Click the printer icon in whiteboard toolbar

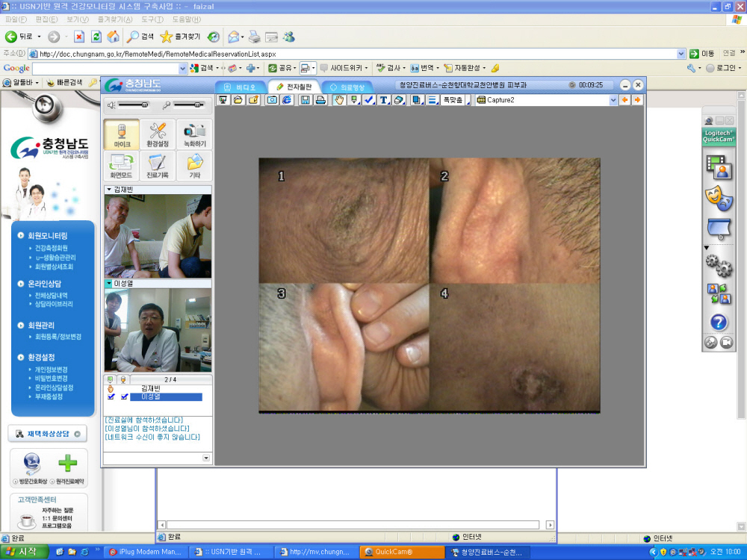point(320,100)
